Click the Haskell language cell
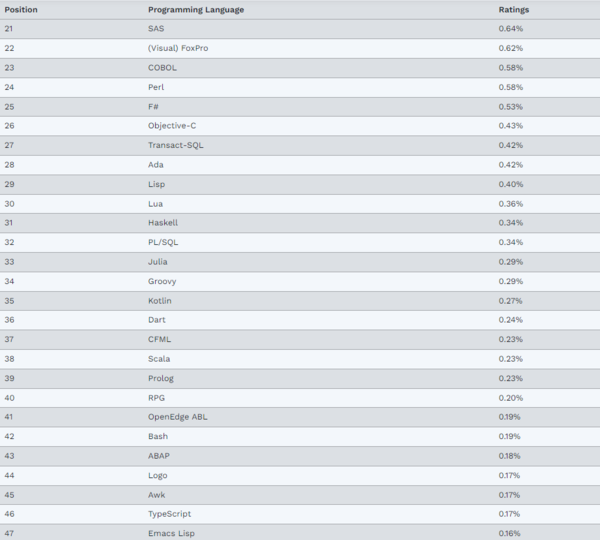 (x=163, y=223)
